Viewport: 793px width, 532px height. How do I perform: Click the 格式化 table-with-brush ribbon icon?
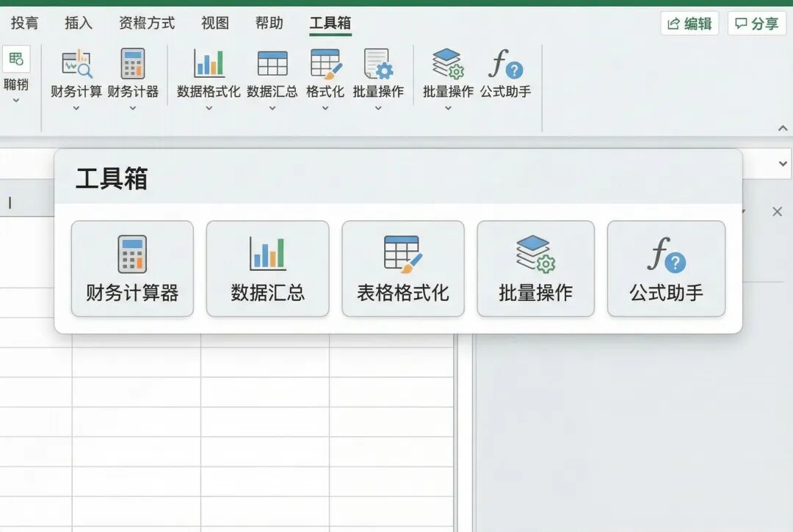(326, 64)
